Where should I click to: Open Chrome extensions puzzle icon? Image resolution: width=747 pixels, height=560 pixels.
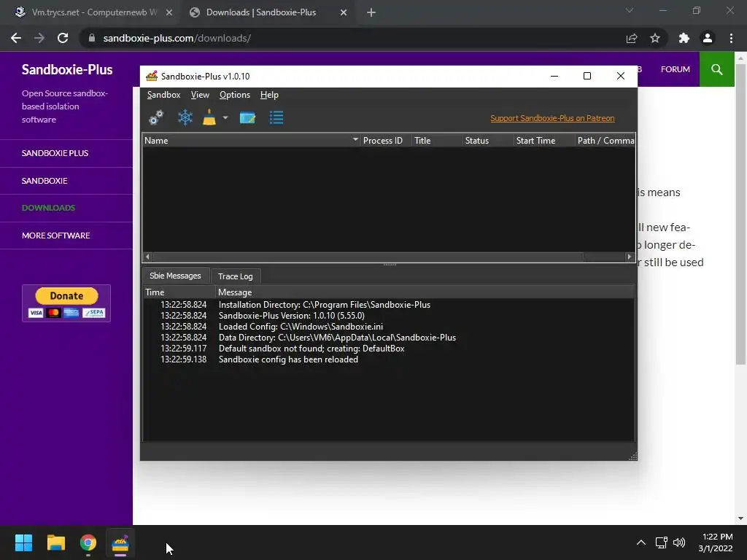pyautogui.click(x=684, y=38)
